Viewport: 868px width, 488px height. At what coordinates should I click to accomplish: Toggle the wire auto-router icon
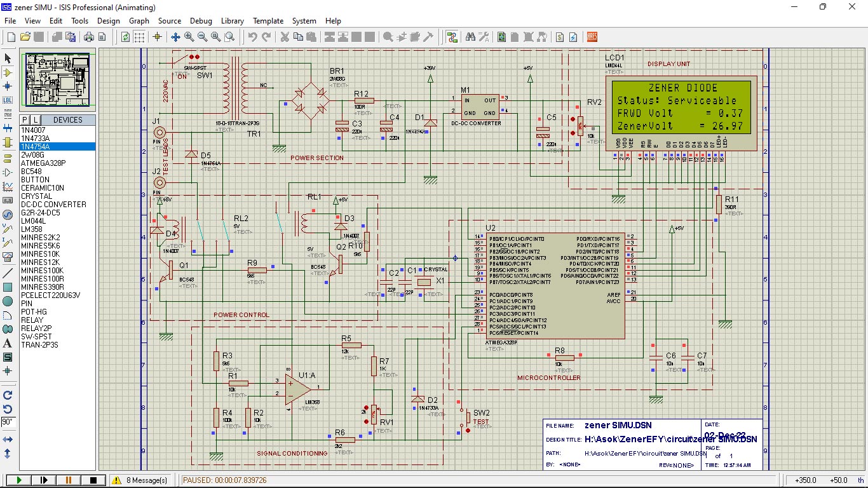coord(452,37)
